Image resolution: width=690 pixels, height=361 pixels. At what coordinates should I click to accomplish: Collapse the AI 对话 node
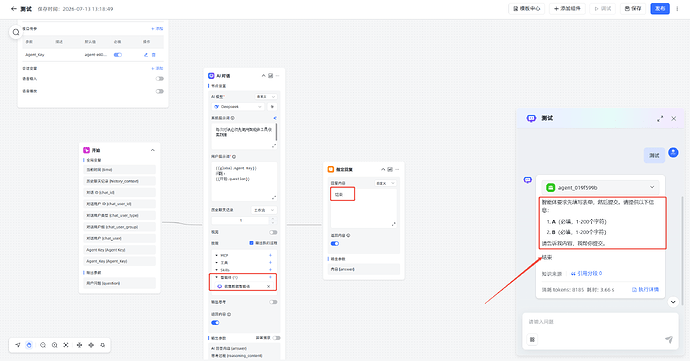coord(263,76)
